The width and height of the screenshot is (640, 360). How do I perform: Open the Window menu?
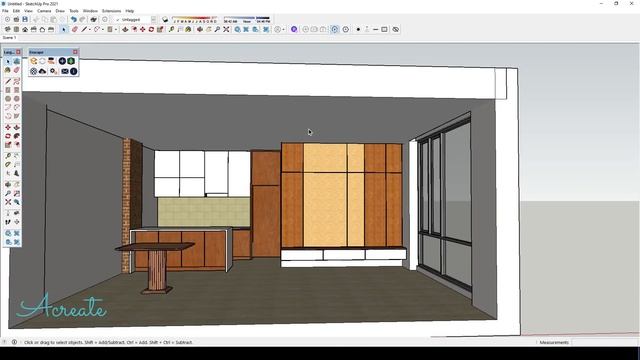(90, 11)
